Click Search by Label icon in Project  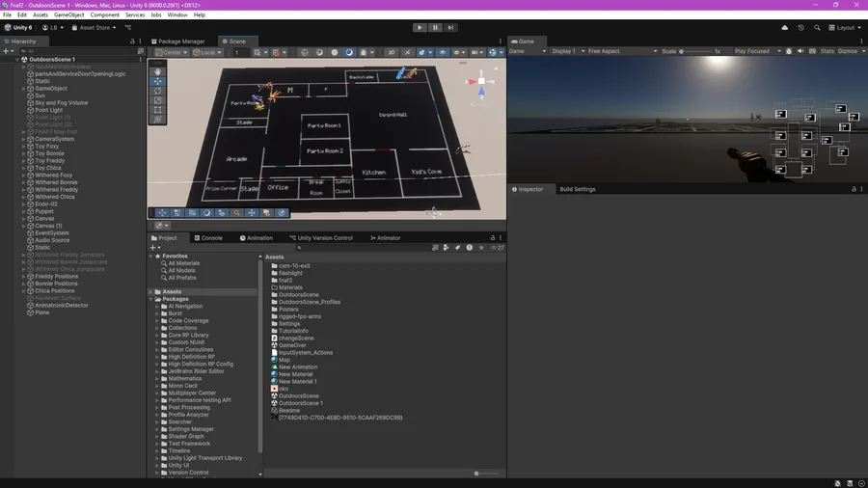[458, 248]
